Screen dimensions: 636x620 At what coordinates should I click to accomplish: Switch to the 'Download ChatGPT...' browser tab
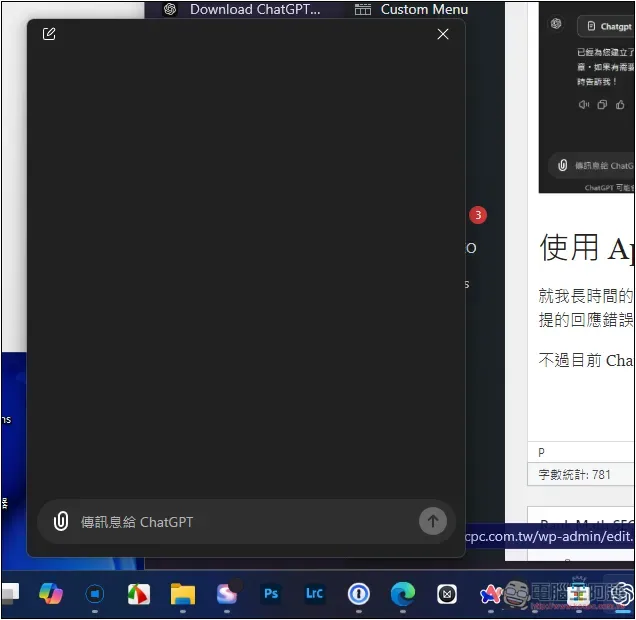point(242,9)
